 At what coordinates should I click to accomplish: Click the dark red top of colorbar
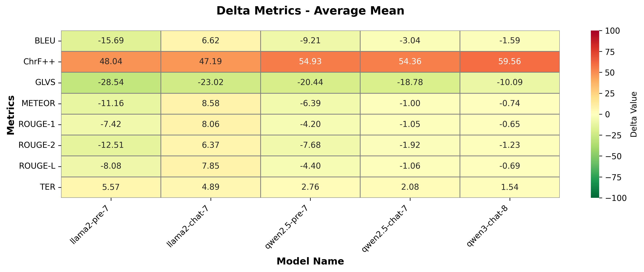click(x=595, y=32)
